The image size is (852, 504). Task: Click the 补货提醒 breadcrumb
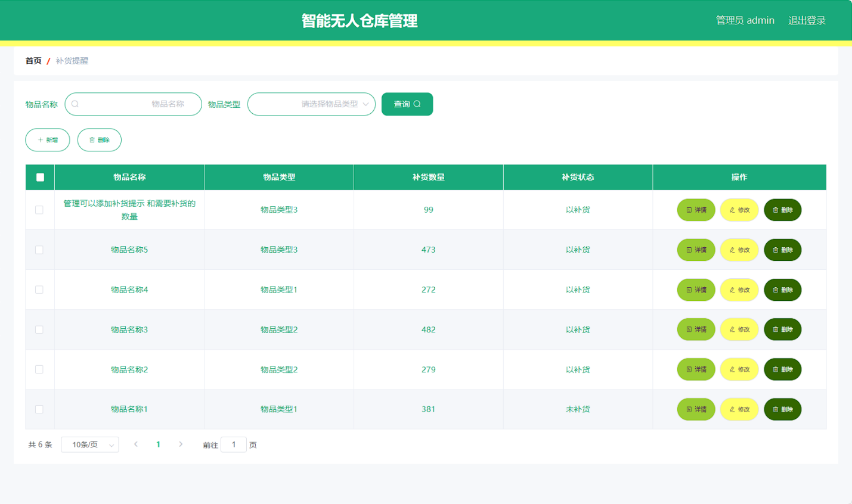tap(72, 61)
